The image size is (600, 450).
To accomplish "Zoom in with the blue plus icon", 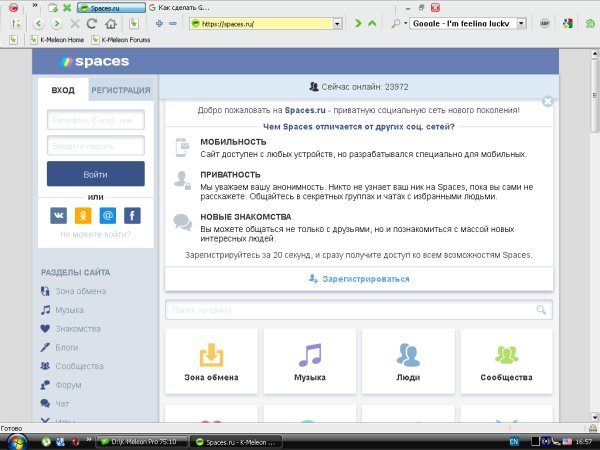I will click(159, 24).
